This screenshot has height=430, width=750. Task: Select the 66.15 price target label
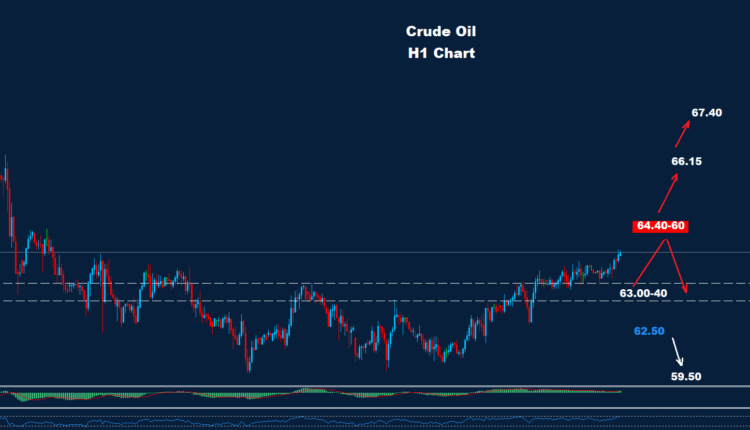[x=686, y=162]
